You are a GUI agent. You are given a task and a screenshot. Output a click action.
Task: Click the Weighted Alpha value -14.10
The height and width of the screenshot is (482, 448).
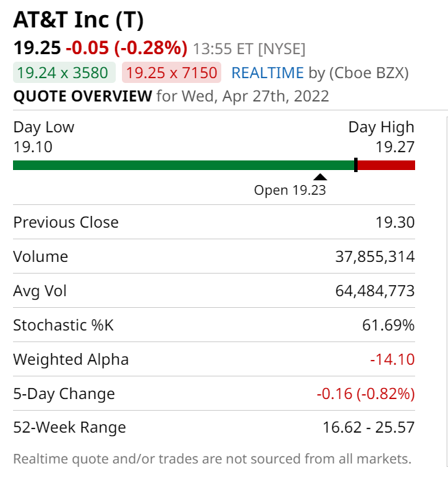[x=392, y=359]
